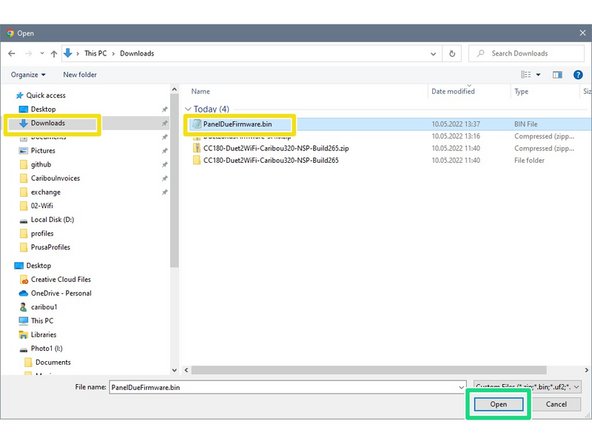Click Downloads breadcrumb in address bar
592x444 pixels.
[137, 54]
